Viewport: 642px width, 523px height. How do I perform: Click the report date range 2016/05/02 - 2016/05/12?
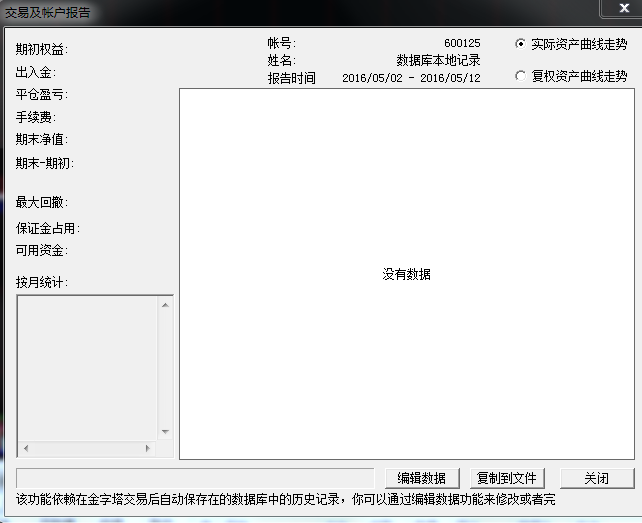[x=411, y=78]
